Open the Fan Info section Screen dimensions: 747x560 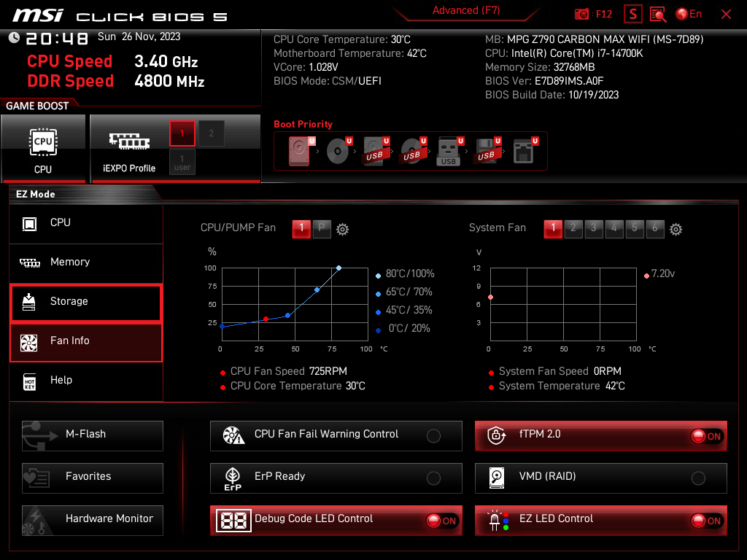pos(86,341)
